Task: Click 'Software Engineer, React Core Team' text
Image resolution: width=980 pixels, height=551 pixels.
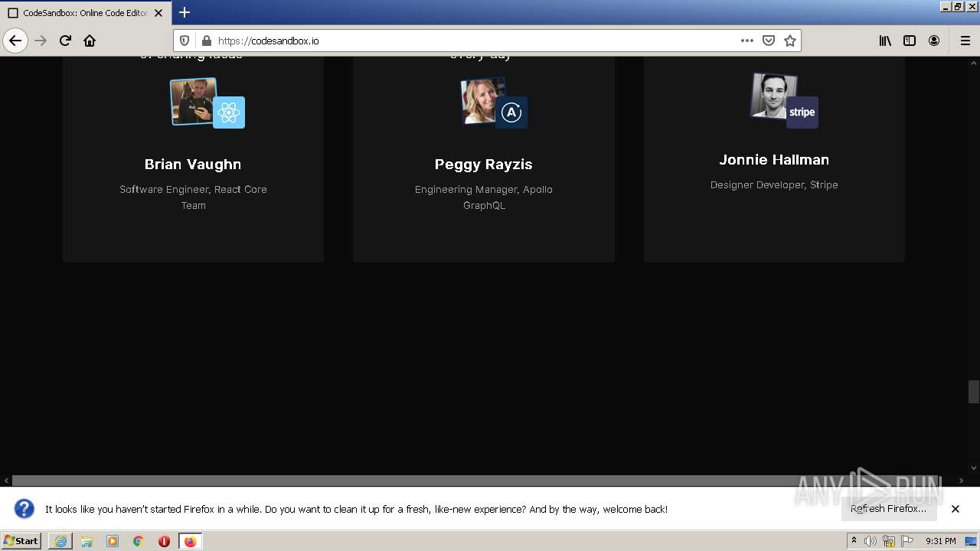Action: 193,197
